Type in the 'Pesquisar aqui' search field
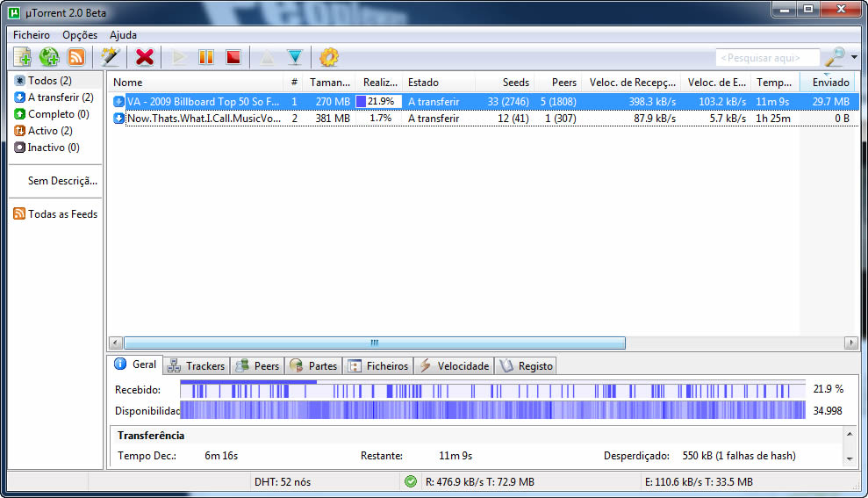This screenshot has width=868, height=498. click(x=767, y=58)
